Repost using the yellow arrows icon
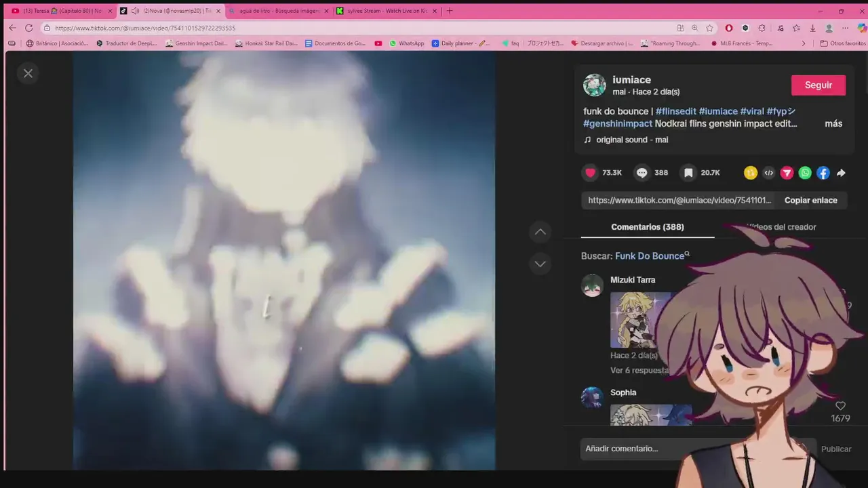This screenshot has height=488, width=868. (x=750, y=173)
